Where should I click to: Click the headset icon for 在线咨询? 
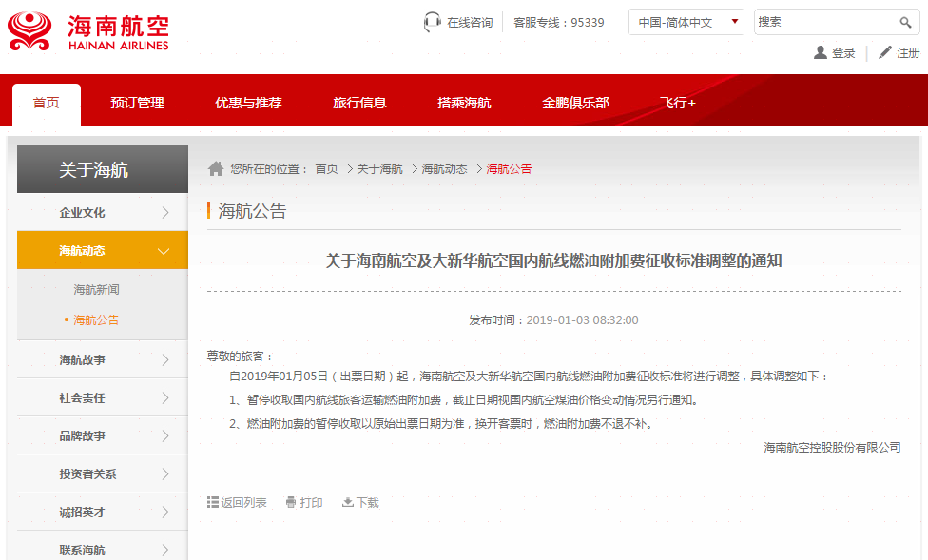point(432,23)
